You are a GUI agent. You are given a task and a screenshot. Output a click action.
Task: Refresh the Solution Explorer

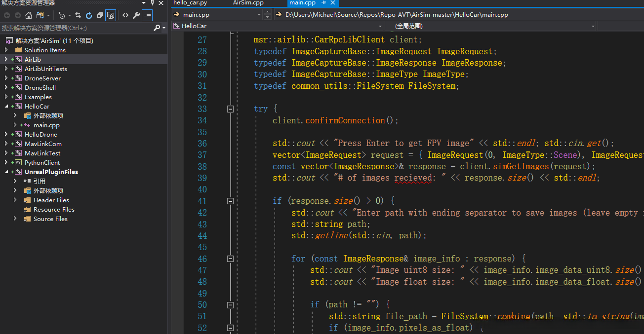[x=89, y=15]
